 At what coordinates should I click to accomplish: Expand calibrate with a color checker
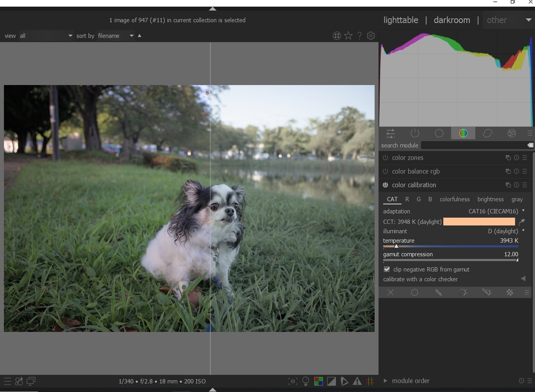pyautogui.click(x=455, y=279)
